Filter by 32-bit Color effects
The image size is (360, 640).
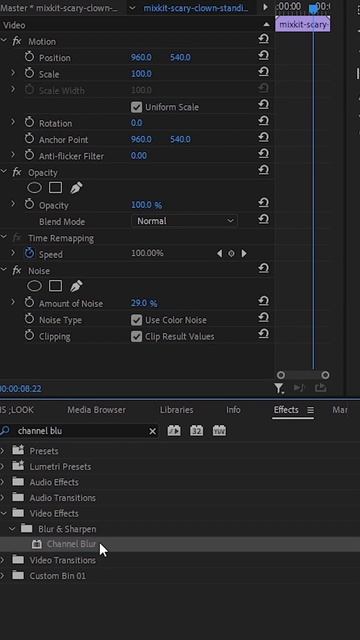coord(196,431)
